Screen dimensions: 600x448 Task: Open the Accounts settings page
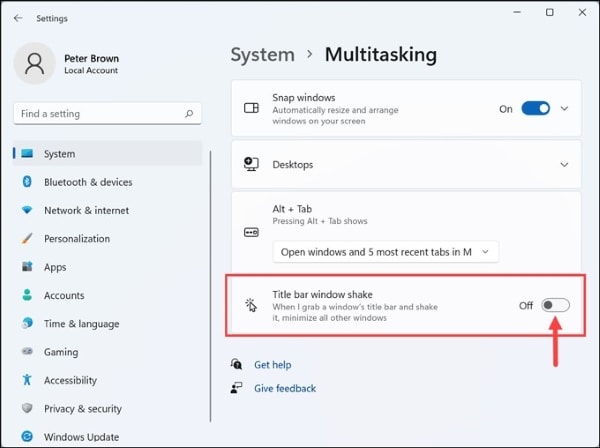pos(64,296)
